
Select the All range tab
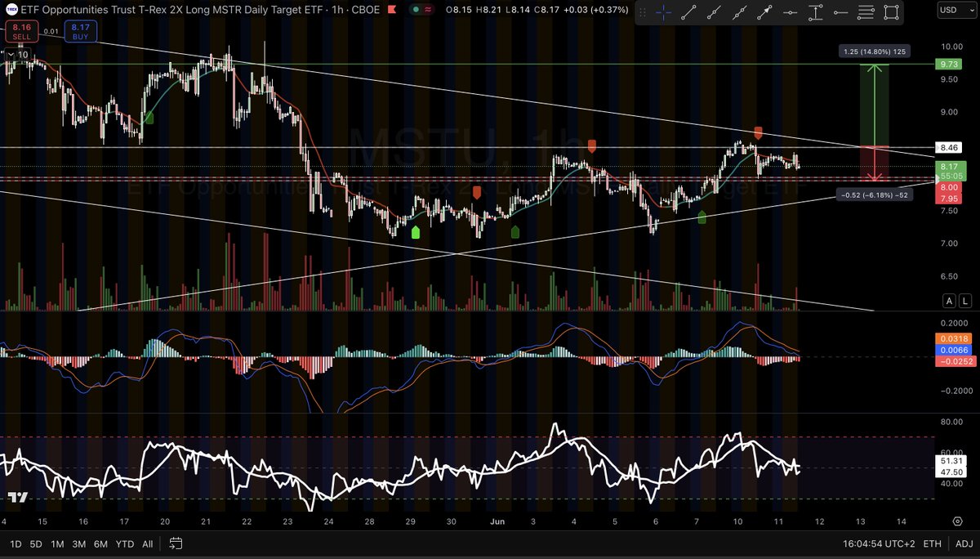(x=147, y=543)
